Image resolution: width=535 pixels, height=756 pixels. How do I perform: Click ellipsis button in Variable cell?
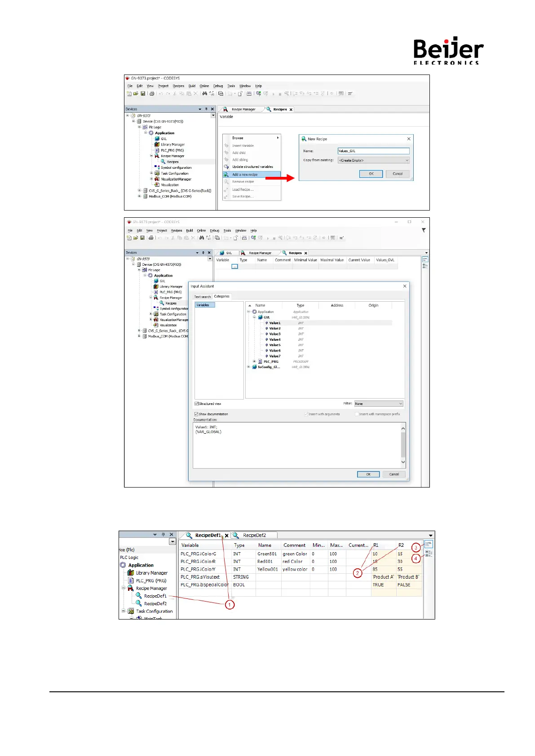(234, 267)
